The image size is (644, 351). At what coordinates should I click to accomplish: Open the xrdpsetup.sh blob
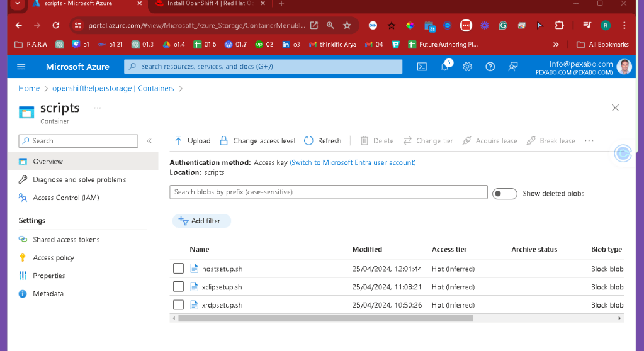tap(222, 305)
